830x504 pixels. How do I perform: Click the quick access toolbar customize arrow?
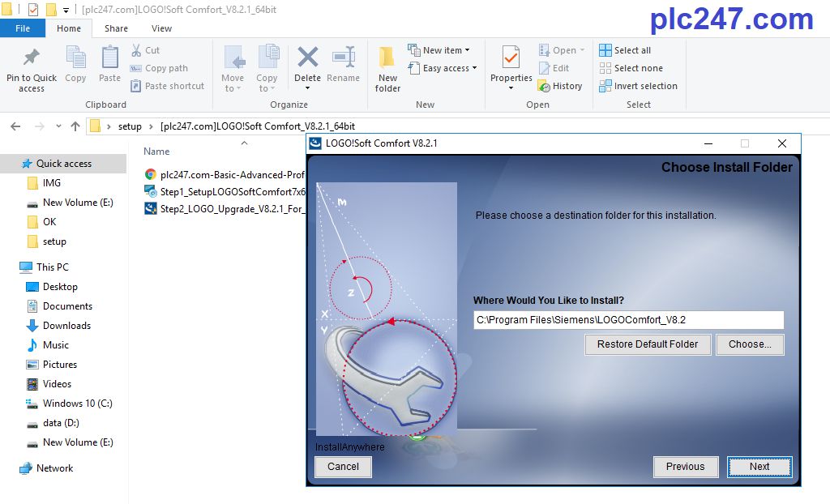click(x=66, y=10)
